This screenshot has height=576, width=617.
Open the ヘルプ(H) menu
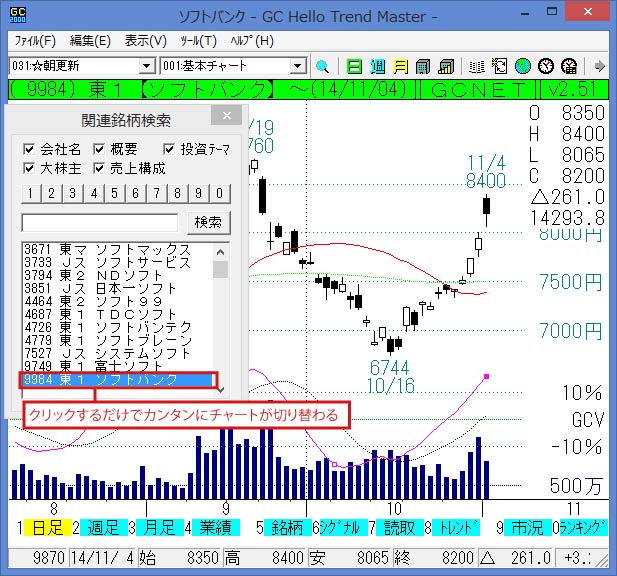(252, 41)
